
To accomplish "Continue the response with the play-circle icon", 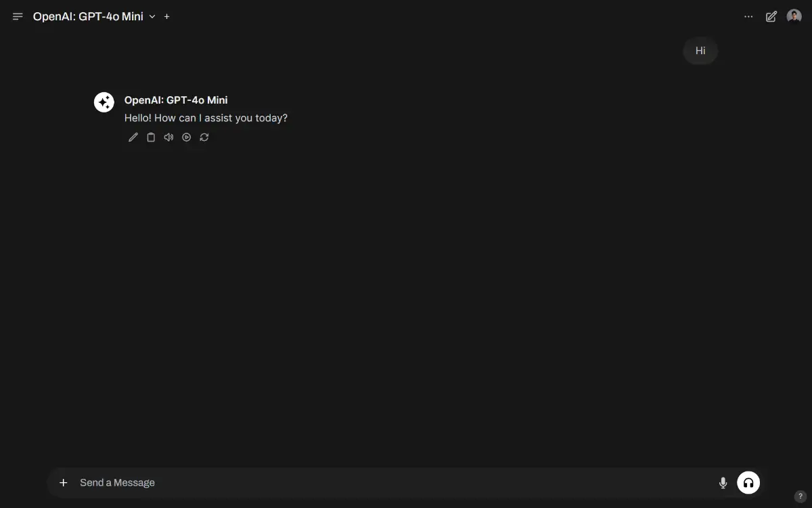I will pos(187,137).
